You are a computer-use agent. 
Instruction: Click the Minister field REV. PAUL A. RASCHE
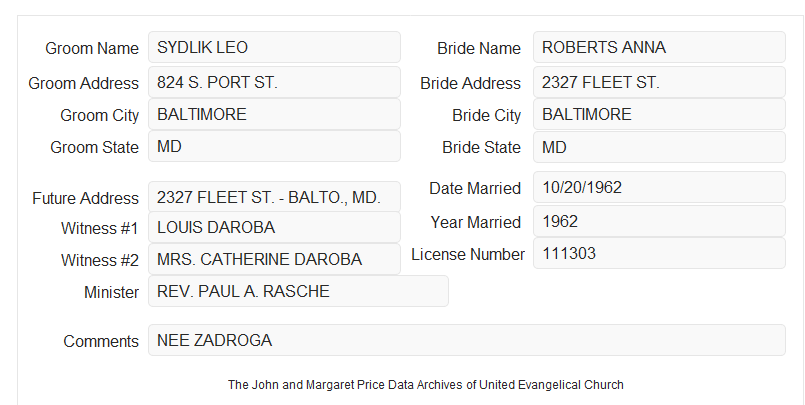pos(298,291)
